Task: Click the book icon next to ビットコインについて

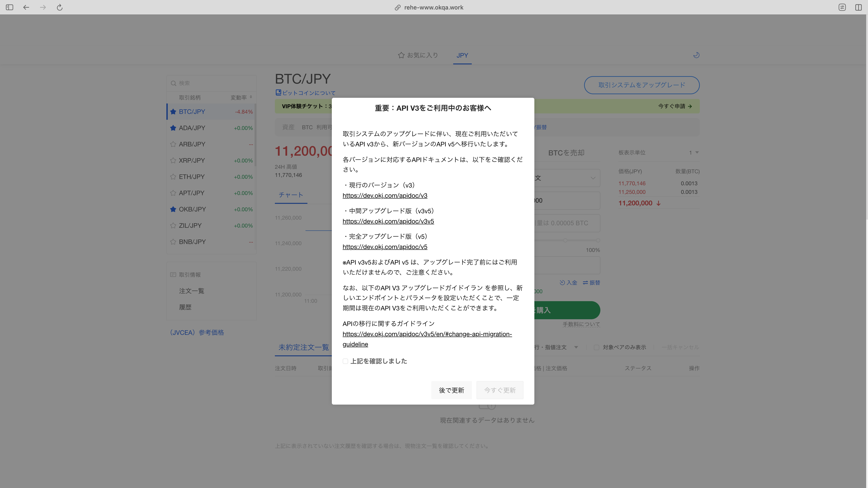Action: [278, 92]
